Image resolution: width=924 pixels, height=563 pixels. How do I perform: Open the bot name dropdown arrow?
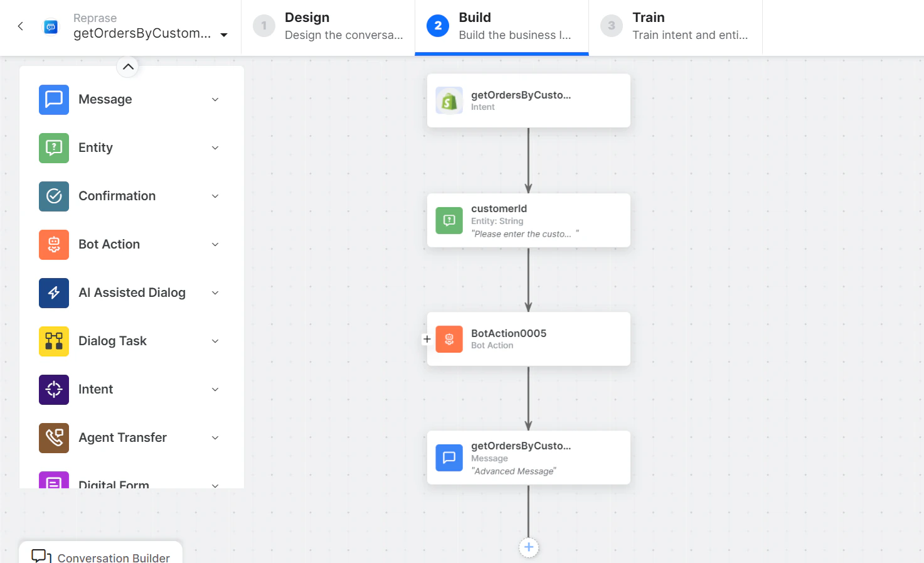coord(224,35)
